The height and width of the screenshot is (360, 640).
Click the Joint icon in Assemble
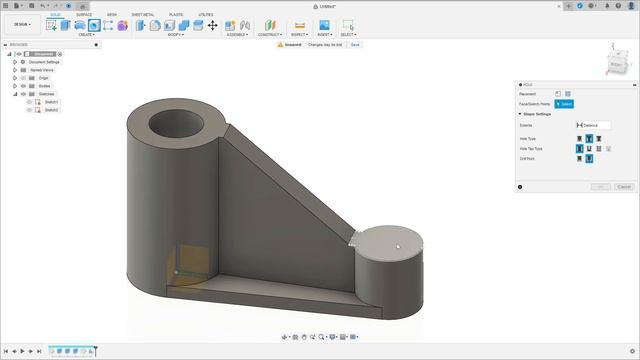click(245, 25)
